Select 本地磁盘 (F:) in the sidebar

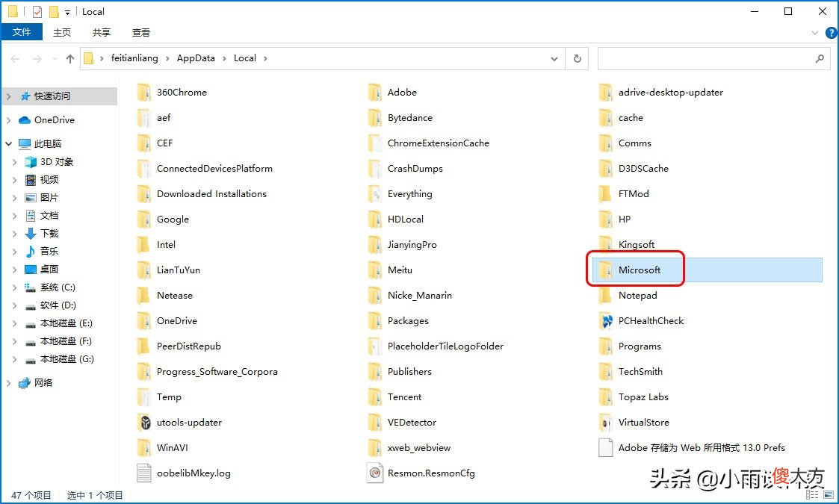click(66, 340)
